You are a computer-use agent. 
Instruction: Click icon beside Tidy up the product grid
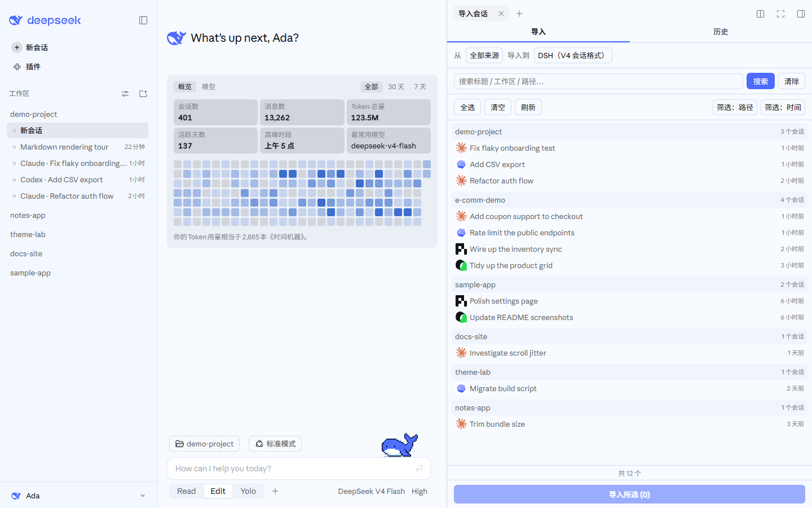point(461,265)
